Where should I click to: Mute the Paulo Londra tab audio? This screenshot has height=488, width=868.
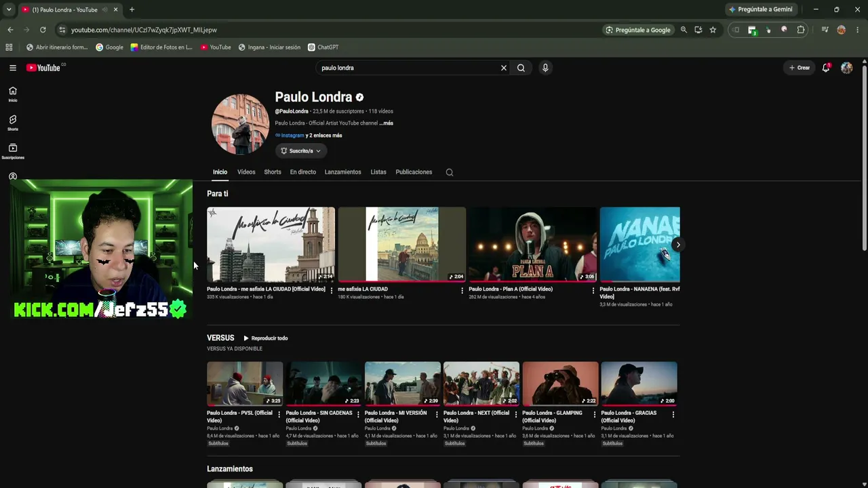coord(104,9)
